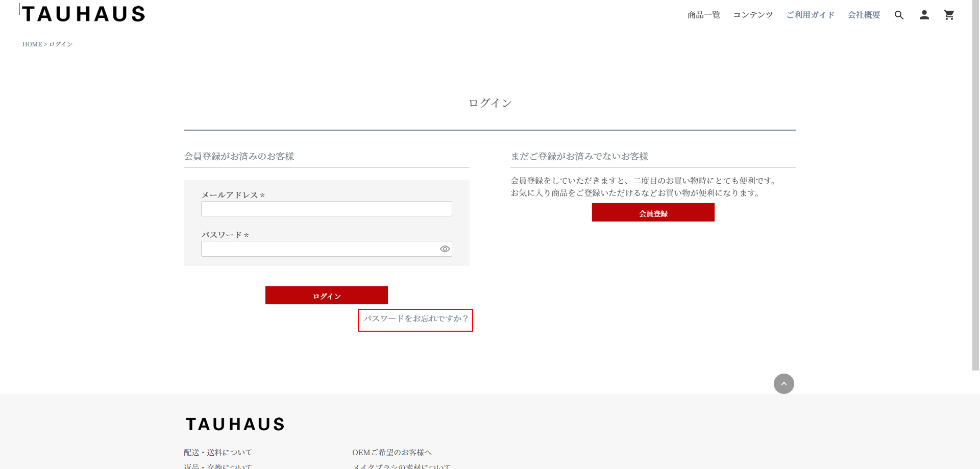The width and height of the screenshot is (980, 469).
Task: Click the パスワードをお忘れですか？ link
Action: tap(415, 319)
